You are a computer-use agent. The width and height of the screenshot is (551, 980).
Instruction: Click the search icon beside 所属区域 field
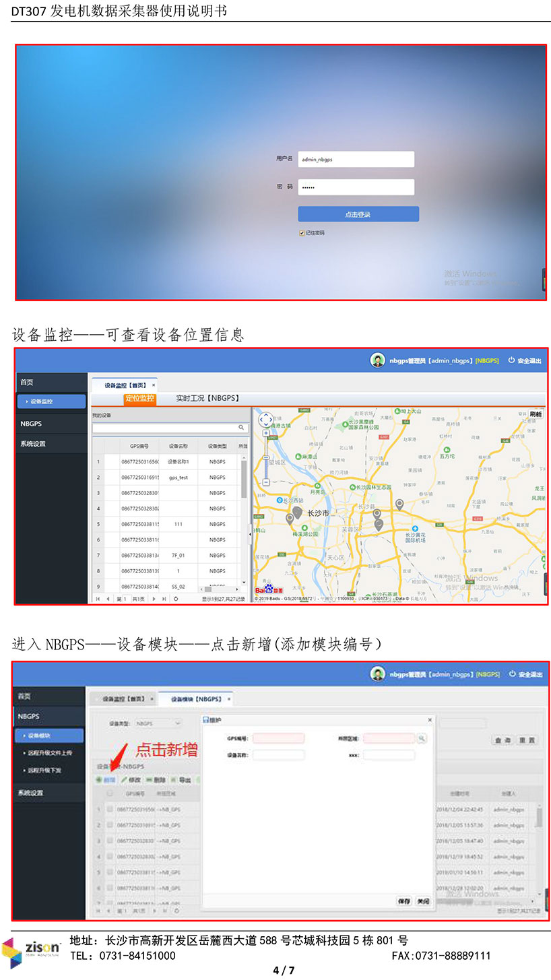click(422, 739)
